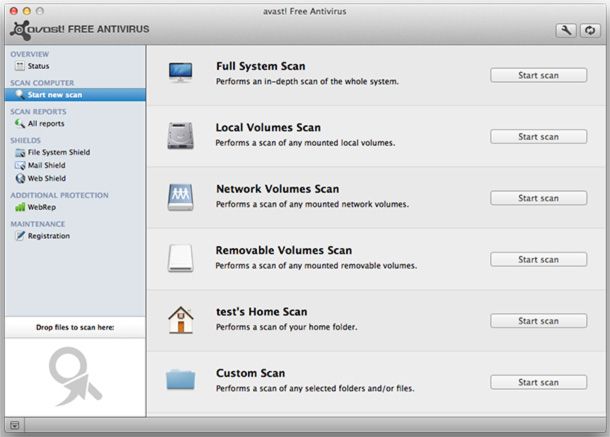Start the Network Volumes Scan
The height and width of the screenshot is (437, 610).
(x=538, y=198)
